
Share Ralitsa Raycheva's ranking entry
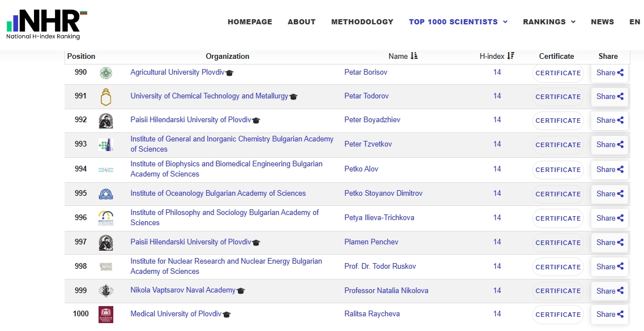609,314
